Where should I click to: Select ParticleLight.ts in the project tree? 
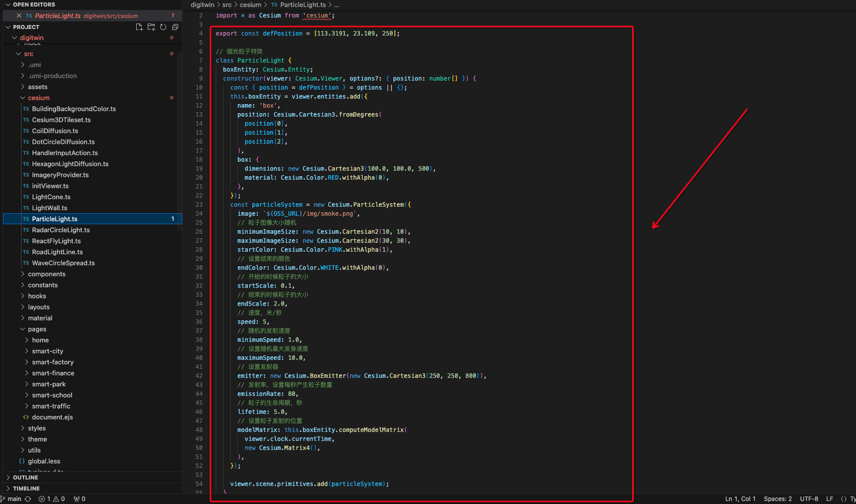click(x=92, y=219)
